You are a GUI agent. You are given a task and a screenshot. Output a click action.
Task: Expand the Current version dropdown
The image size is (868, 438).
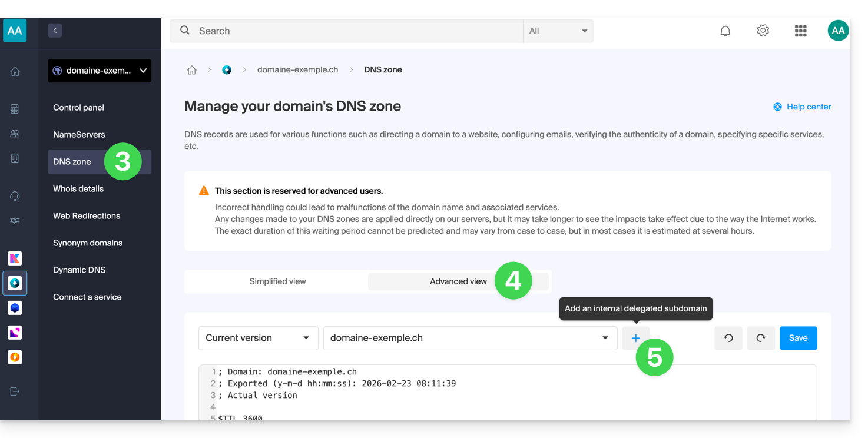[258, 338]
